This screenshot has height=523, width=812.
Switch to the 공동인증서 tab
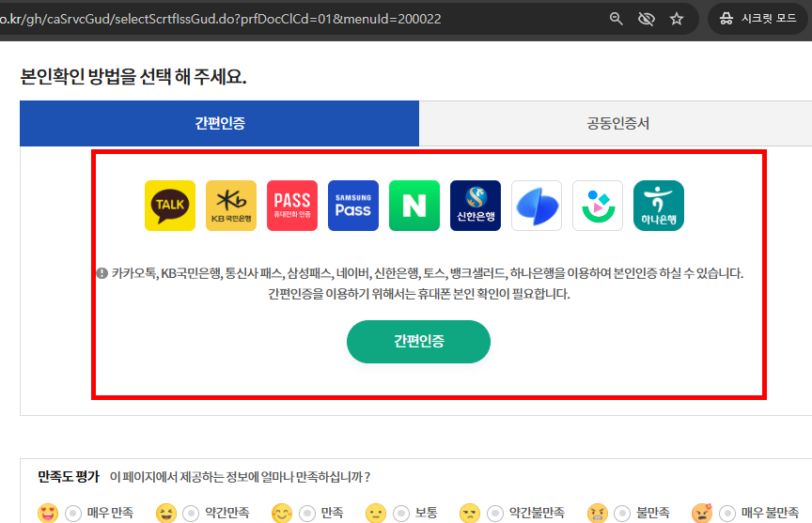click(x=617, y=123)
